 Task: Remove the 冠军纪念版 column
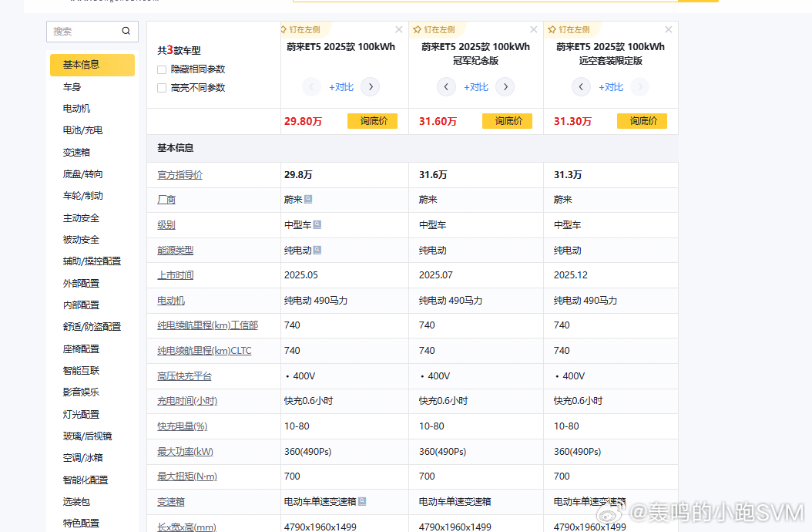533,29
